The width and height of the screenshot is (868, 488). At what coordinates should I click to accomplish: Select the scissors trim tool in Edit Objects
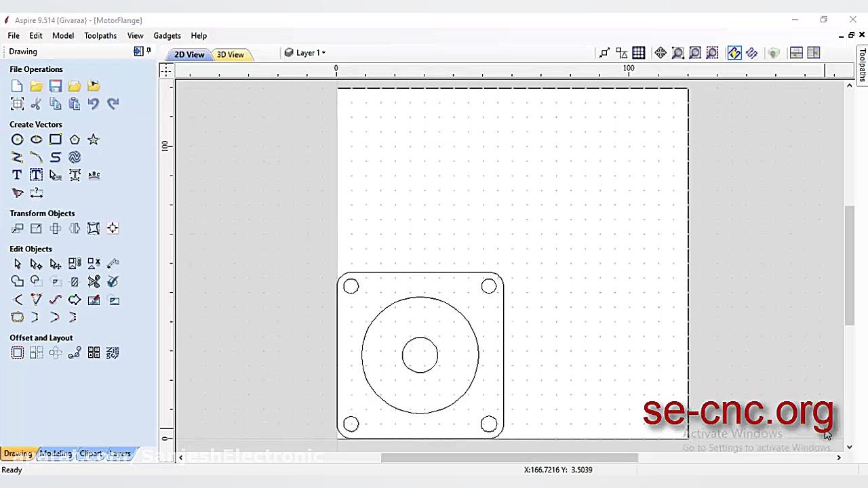(94, 281)
